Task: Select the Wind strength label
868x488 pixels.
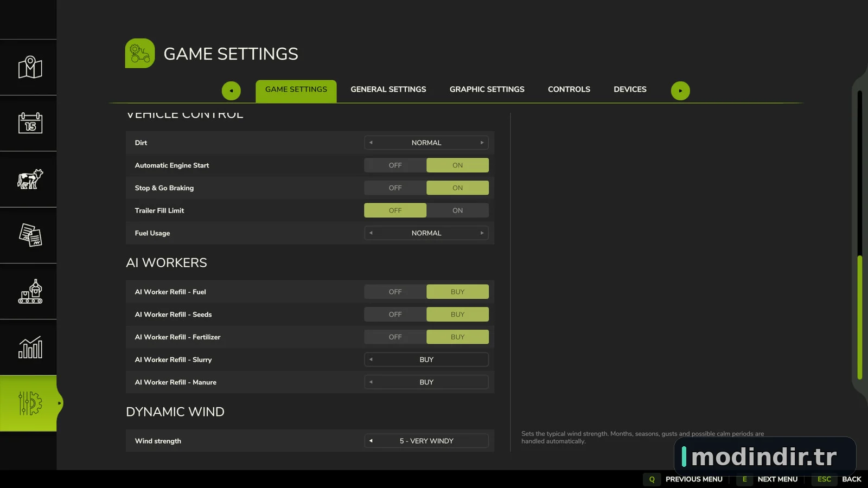Action: coord(158,441)
